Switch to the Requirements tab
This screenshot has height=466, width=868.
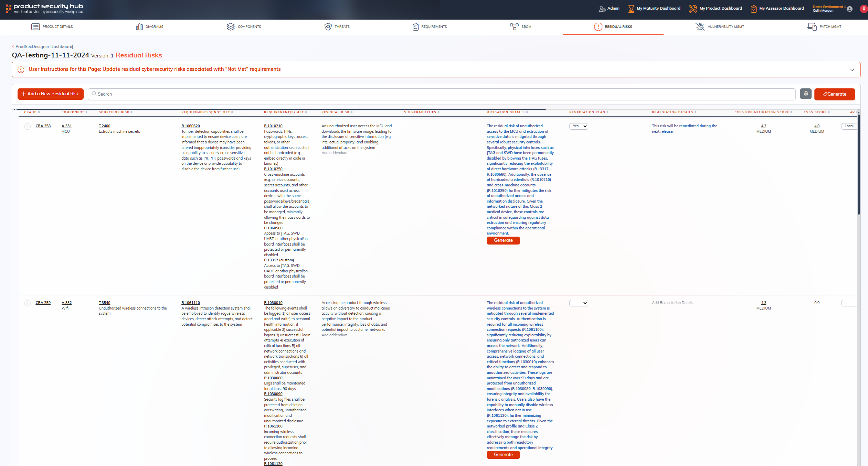(x=429, y=26)
